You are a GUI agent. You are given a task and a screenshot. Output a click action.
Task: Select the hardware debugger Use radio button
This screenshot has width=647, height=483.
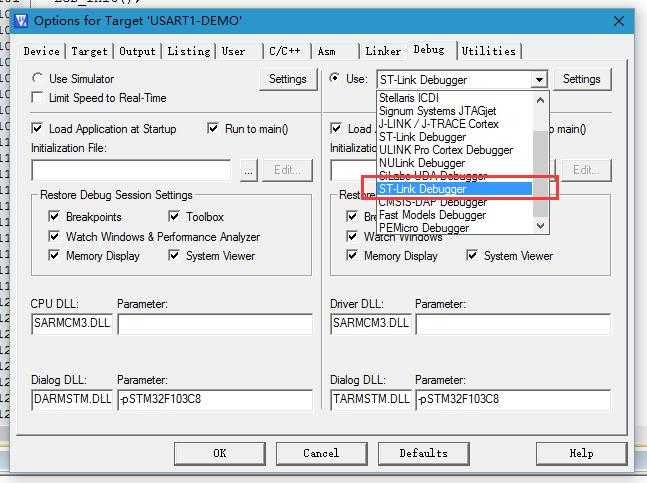[335, 78]
